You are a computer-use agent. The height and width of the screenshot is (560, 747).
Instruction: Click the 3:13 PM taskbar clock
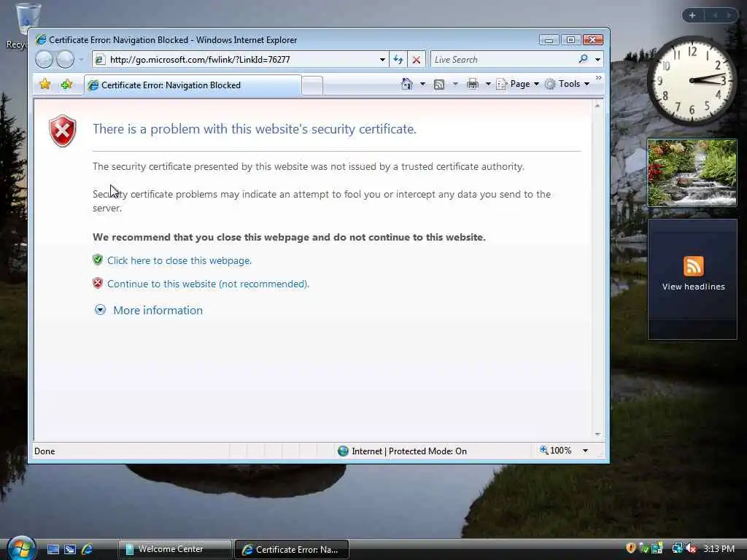pyautogui.click(x=719, y=548)
